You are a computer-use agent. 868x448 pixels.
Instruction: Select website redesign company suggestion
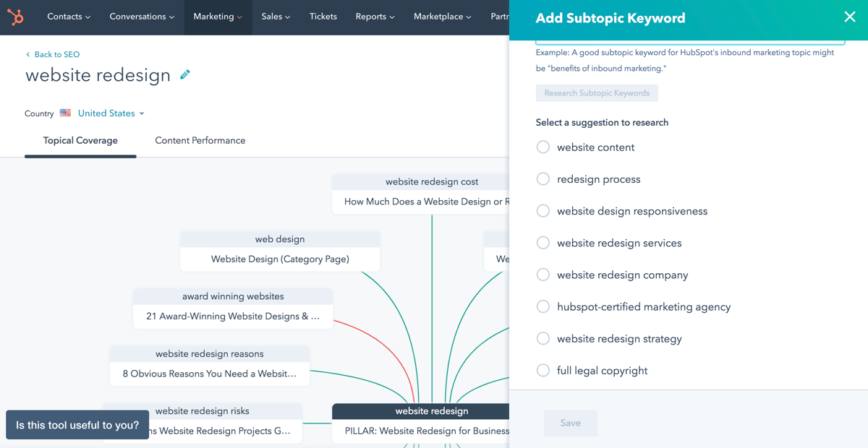coord(543,275)
